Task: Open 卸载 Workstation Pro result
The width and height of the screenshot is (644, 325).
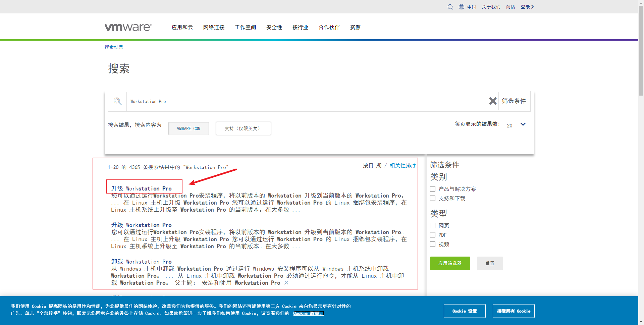Action: pyautogui.click(x=141, y=262)
